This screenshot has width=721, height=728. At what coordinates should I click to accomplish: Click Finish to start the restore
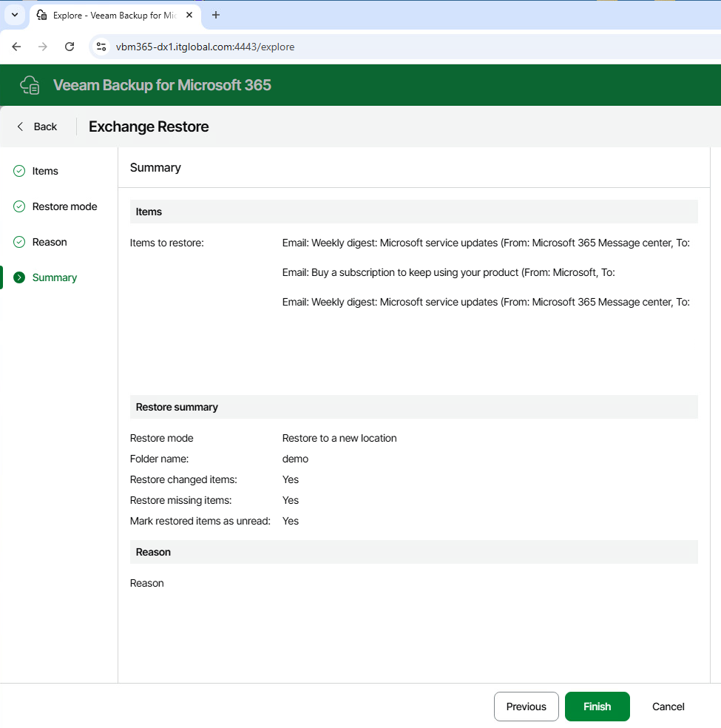(597, 707)
